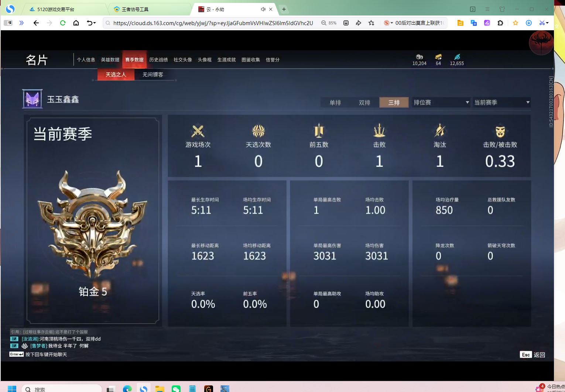
Task: Click the gold currency icon showing 10,204
Action: [x=419, y=57]
